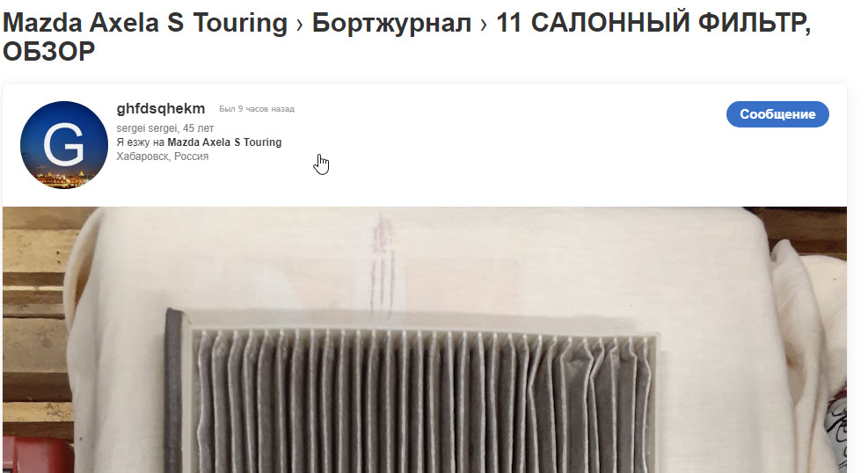This screenshot has width=868, height=473.
Task: Open the Mazda Axela S Touring breadcrumb link
Action: coord(145,23)
